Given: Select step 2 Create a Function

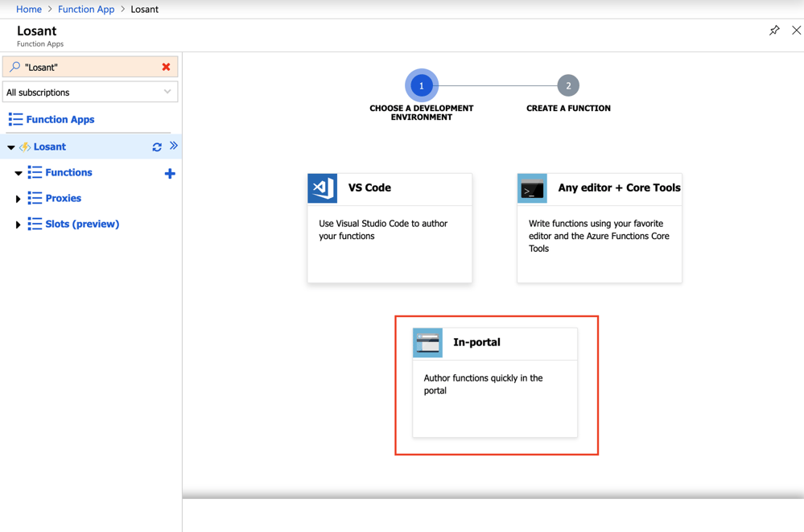Looking at the screenshot, I should point(568,85).
